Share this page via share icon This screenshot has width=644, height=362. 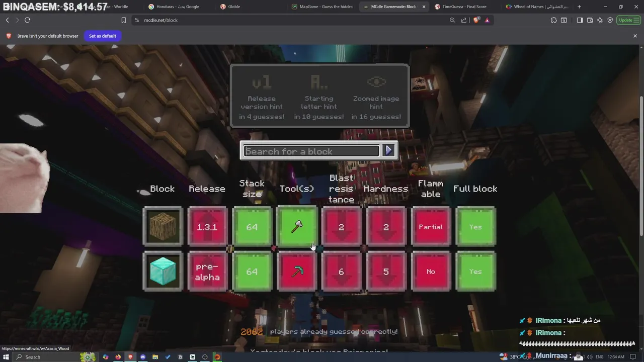(464, 20)
